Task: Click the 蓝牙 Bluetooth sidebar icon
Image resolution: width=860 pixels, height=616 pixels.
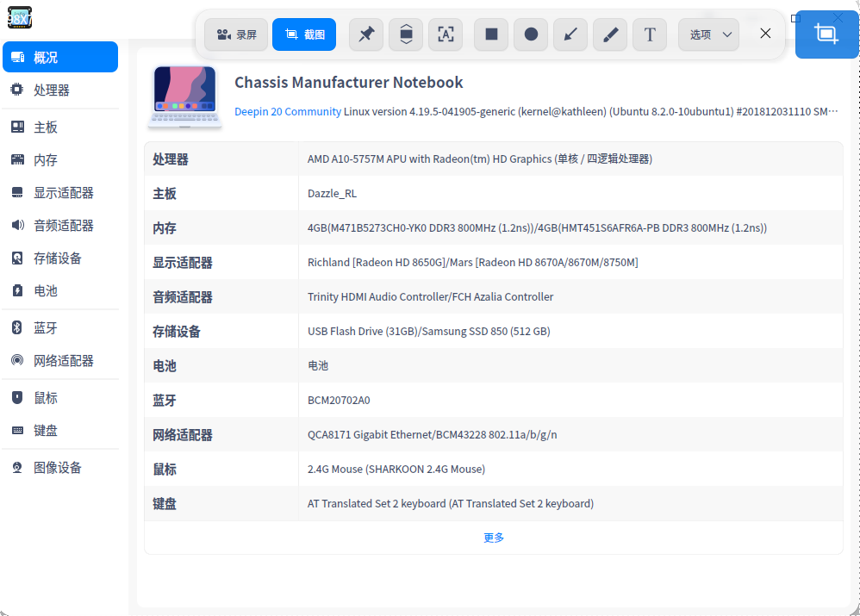Action: pyautogui.click(x=16, y=327)
